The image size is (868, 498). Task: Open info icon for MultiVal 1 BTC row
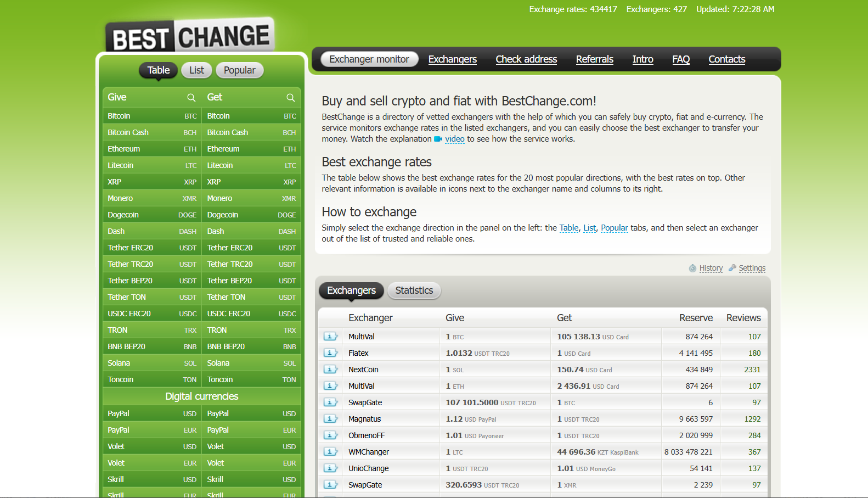coord(330,337)
